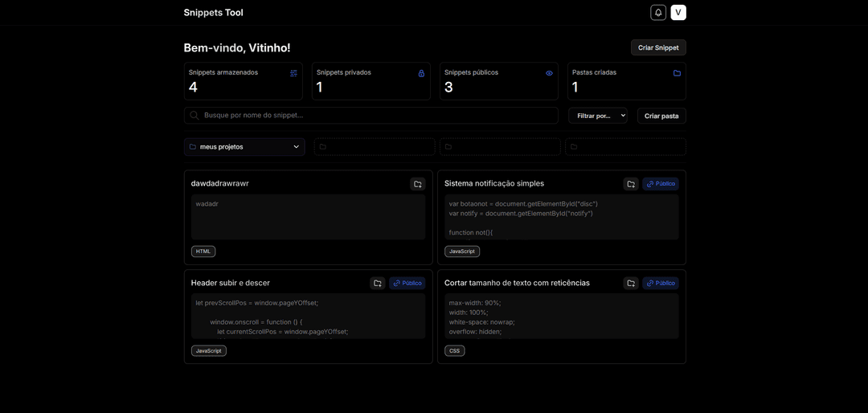Click JavaScript tag on Sistema notificação simples
Image resolution: width=868 pixels, height=413 pixels.
point(462,251)
